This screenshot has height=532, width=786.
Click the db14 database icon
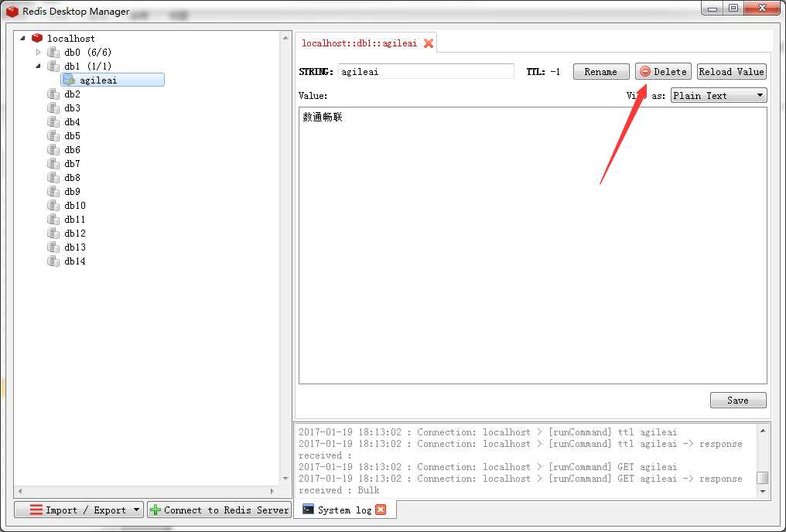pyautogui.click(x=53, y=261)
